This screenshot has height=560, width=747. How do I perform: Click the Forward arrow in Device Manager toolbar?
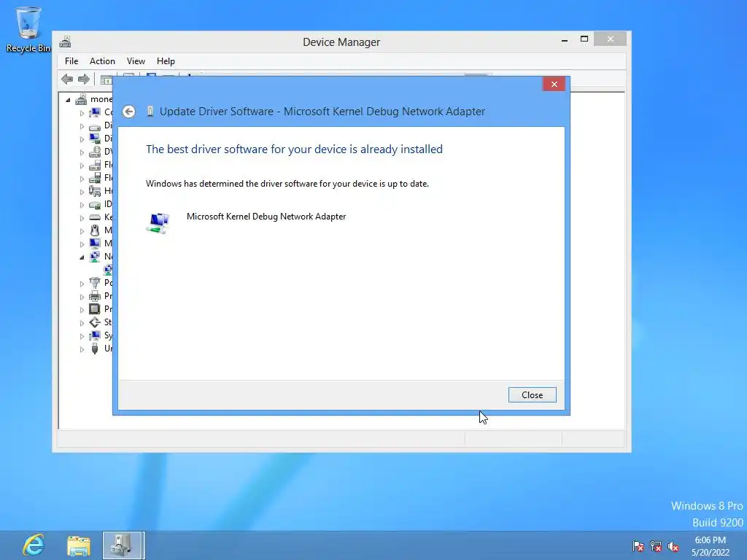point(84,79)
